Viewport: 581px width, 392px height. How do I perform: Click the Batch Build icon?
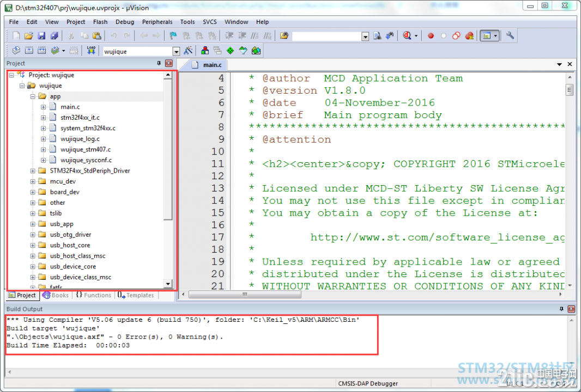pyautogui.click(x=55, y=51)
